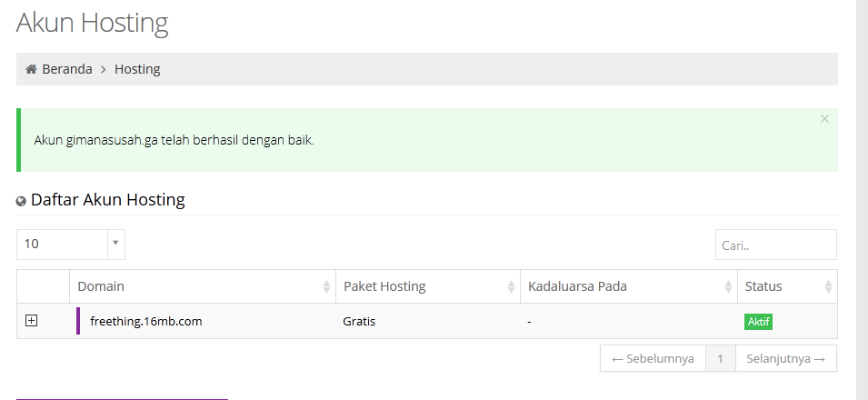Click the vertical page scrollbar
This screenshot has height=400, width=868.
click(862, 200)
